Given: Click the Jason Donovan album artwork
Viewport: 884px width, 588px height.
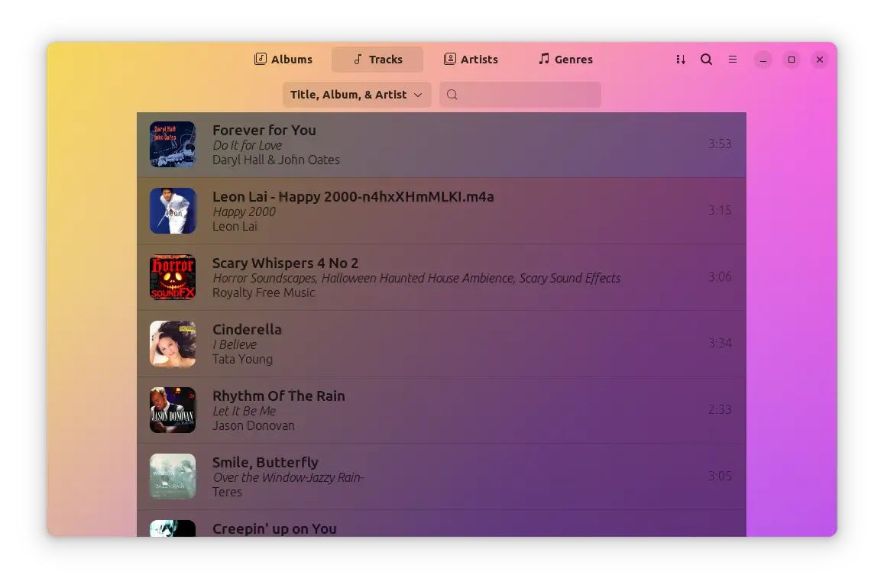Looking at the screenshot, I should click(x=173, y=410).
